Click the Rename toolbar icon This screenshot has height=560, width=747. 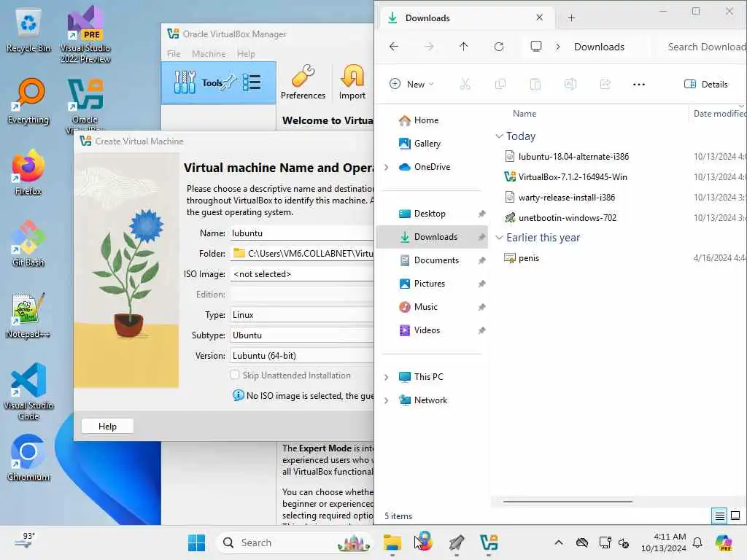pos(570,85)
